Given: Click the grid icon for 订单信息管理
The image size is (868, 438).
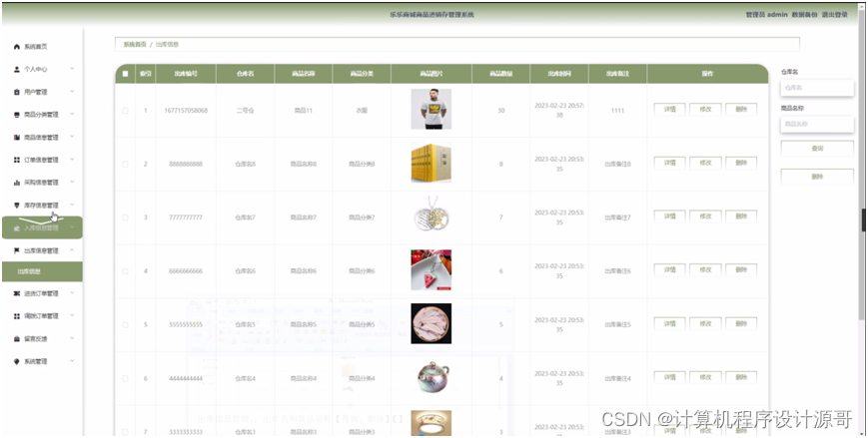Looking at the screenshot, I should (17, 160).
